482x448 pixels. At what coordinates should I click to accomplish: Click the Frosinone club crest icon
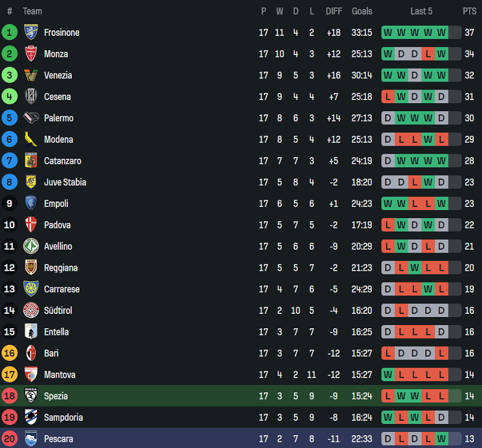click(x=31, y=33)
